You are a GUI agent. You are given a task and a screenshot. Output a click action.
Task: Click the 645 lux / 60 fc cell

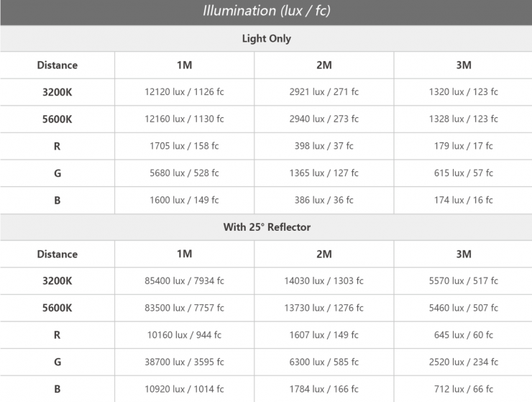[463, 335]
